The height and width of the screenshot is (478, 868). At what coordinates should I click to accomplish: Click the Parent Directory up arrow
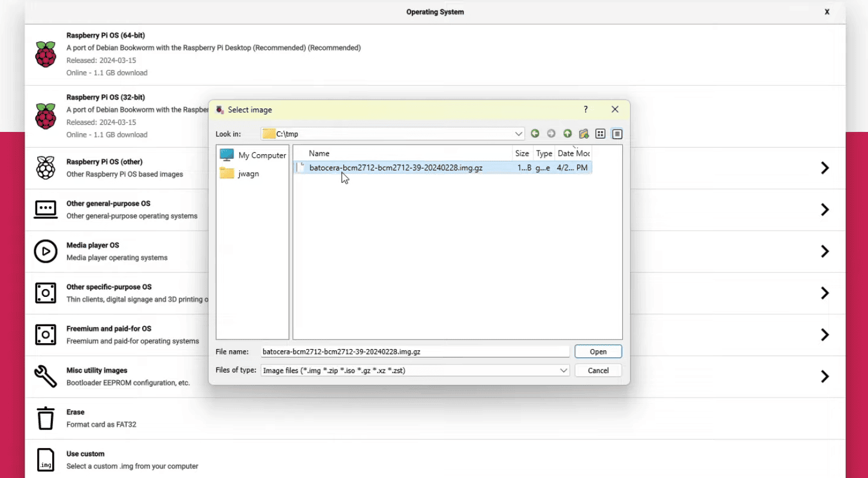pyautogui.click(x=567, y=134)
